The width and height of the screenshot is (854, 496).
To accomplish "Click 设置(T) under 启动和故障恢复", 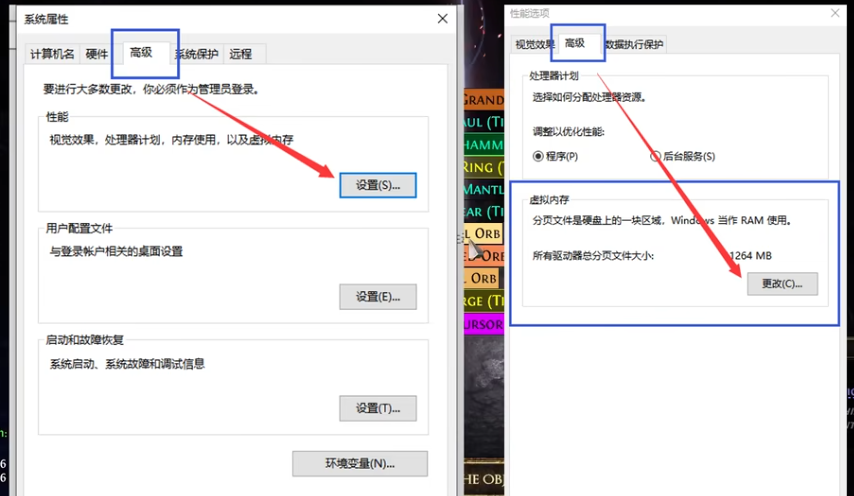I will coord(377,408).
